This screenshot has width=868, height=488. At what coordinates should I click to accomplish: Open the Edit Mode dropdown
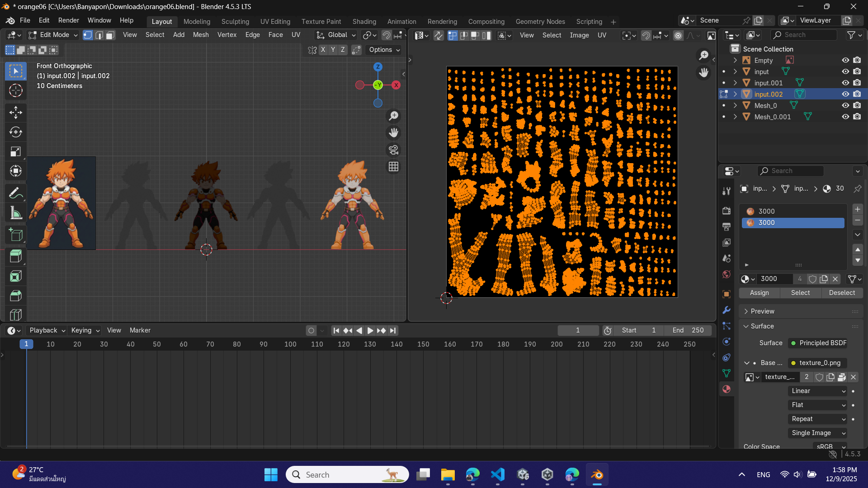pos(53,35)
